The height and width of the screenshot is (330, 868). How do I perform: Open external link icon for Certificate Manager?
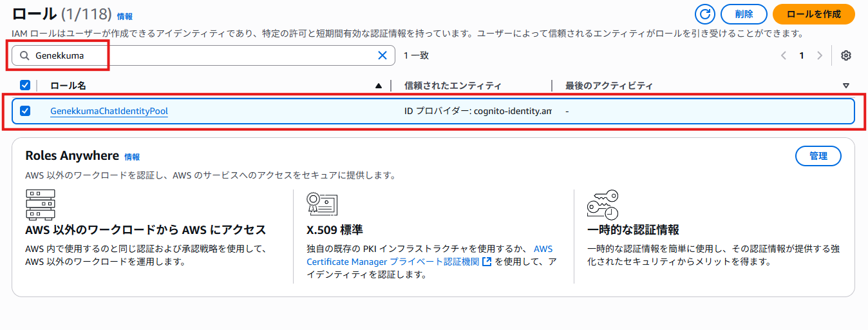[x=487, y=262]
